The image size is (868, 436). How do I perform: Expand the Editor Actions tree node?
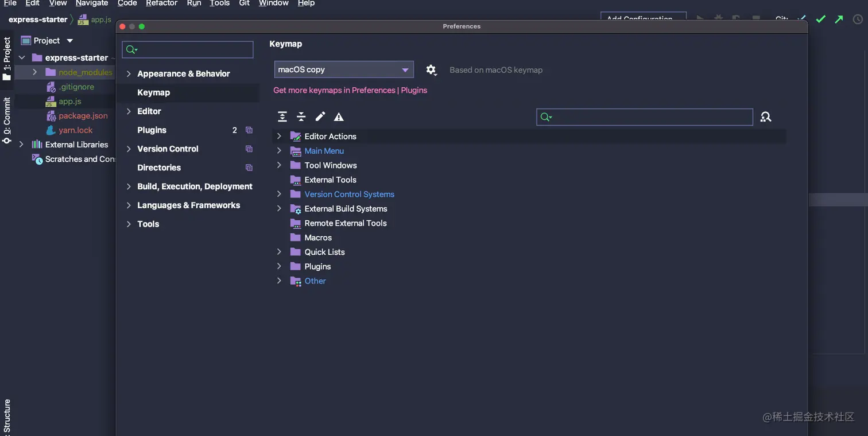click(x=279, y=136)
